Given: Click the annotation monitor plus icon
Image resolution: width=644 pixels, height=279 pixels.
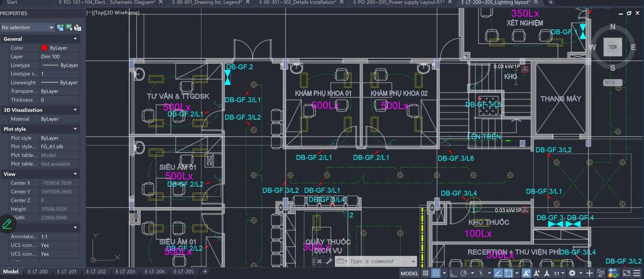Looking at the screenshot, I should (x=589, y=273).
